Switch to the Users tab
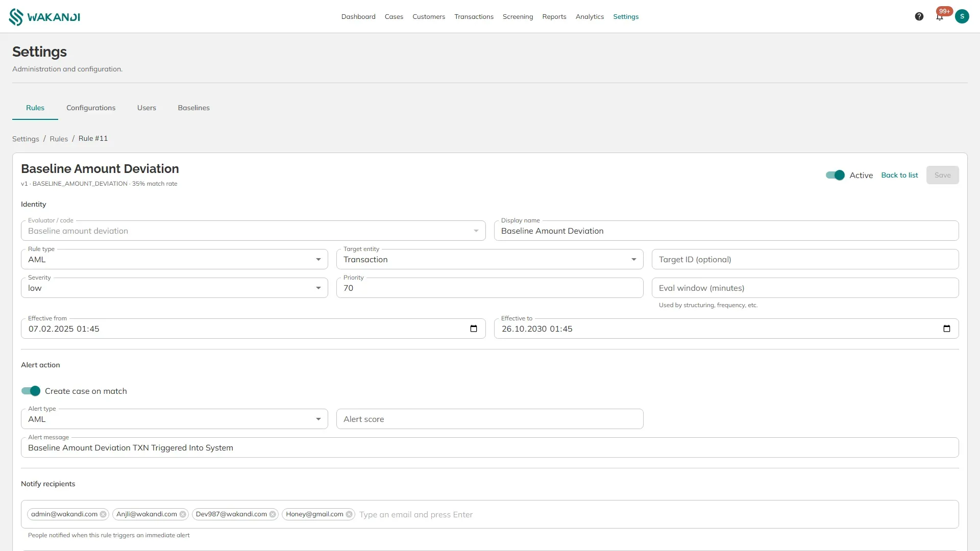The height and width of the screenshot is (551, 980). (x=146, y=108)
